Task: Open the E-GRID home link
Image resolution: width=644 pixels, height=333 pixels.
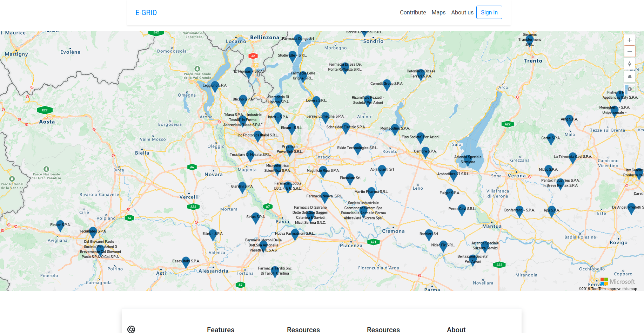Action: (146, 13)
